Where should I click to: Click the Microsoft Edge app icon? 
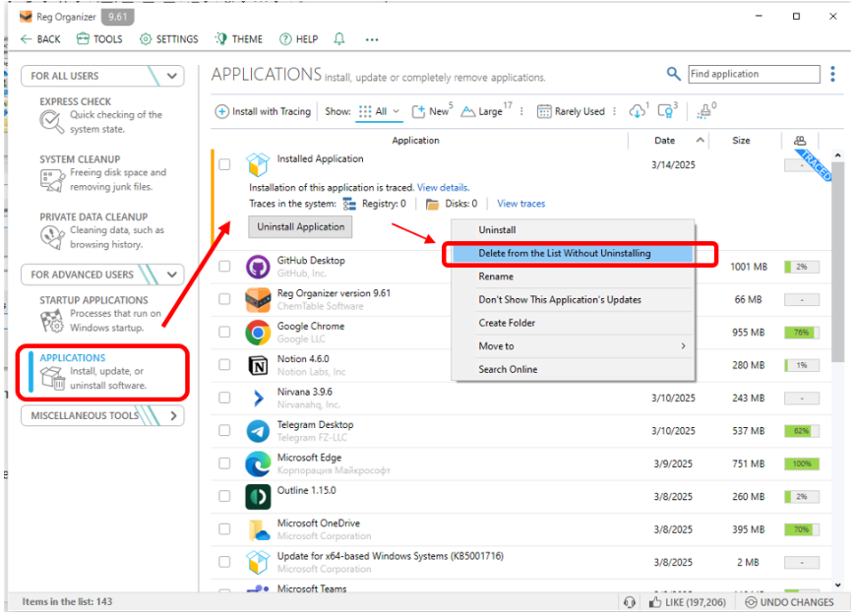(258, 464)
